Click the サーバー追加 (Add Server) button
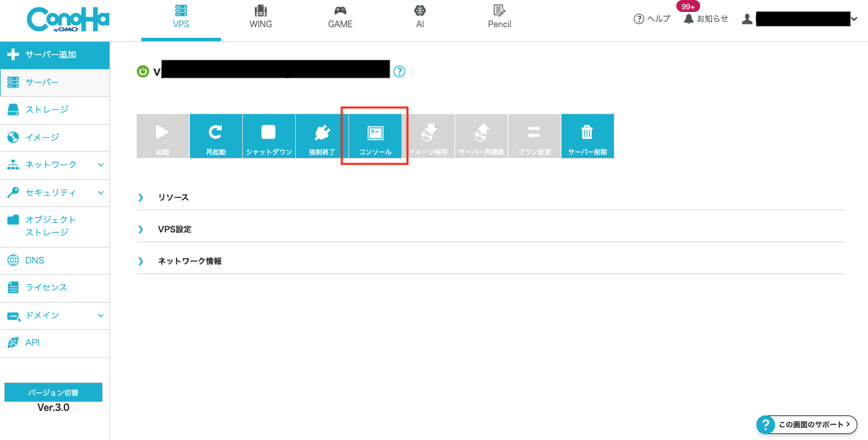868x440 pixels. [x=54, y=54]
